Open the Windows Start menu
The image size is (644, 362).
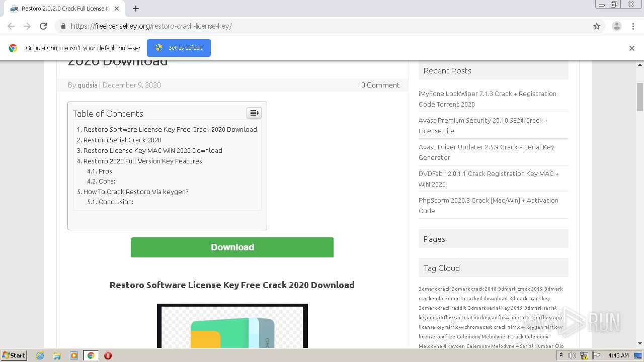point(14,355)
